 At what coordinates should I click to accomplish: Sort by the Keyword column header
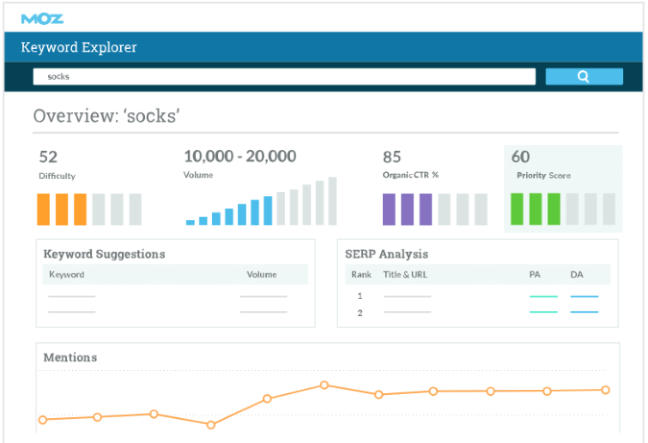pyautogui.click(x=67, y=274)
